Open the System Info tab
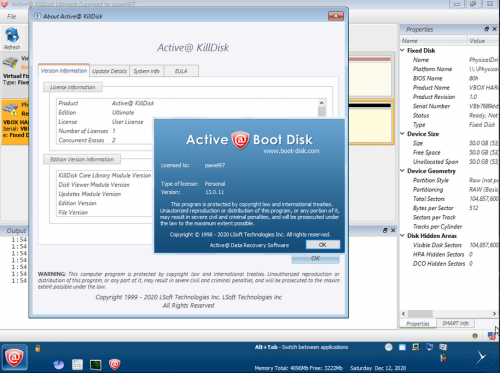 (146, 71)
